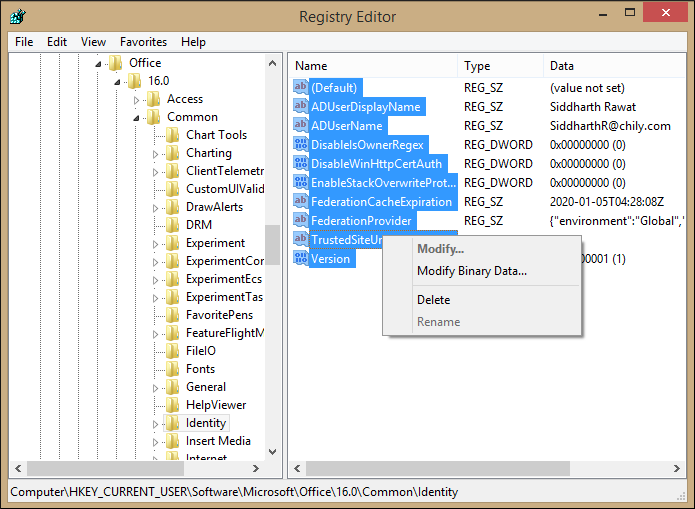Select the FeatureFlightM tree item
The height and width of the screenshot is (509, 695).
click(225, 333)
